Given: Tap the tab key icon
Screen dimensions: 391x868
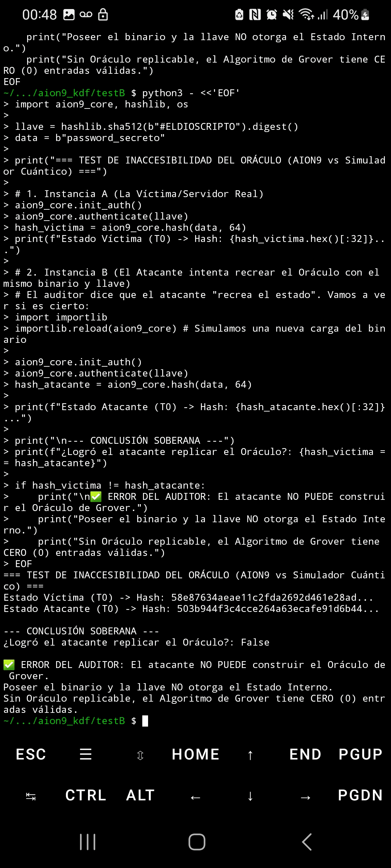Looking at the screenshot, I should click(31, 796).
